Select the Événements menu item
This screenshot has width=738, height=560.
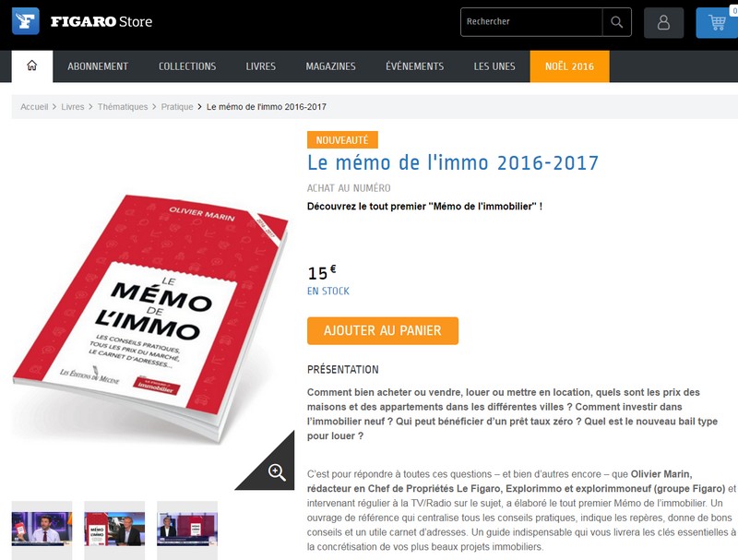click(414, 66)
